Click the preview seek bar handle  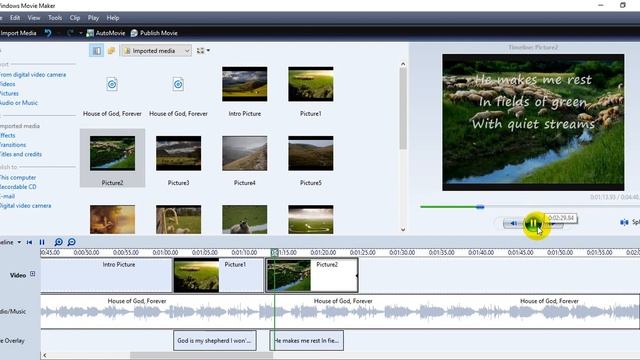[480, 207]
